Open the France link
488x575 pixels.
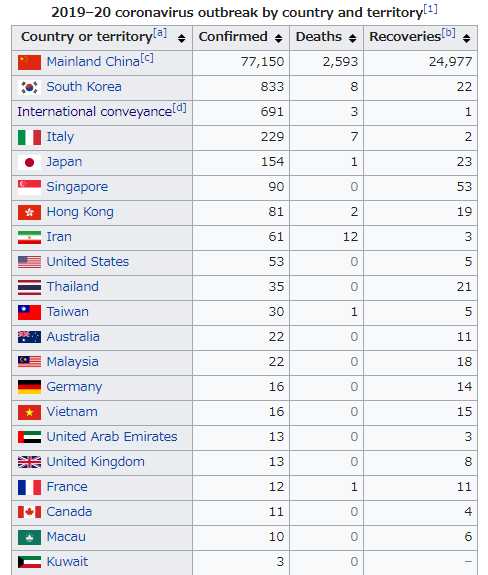click(67, 487)
